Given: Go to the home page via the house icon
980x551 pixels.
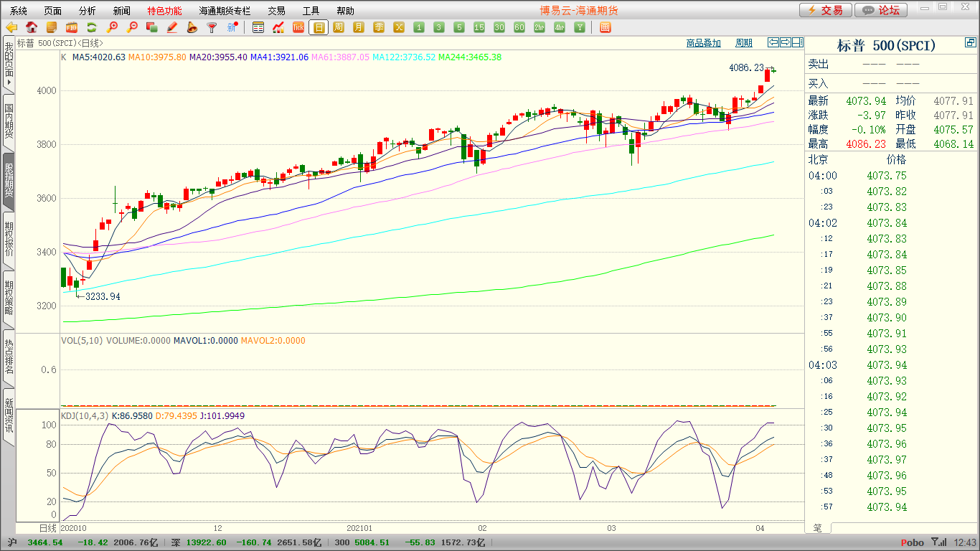Looking at the screenshot, I should (x=32, y=28).
